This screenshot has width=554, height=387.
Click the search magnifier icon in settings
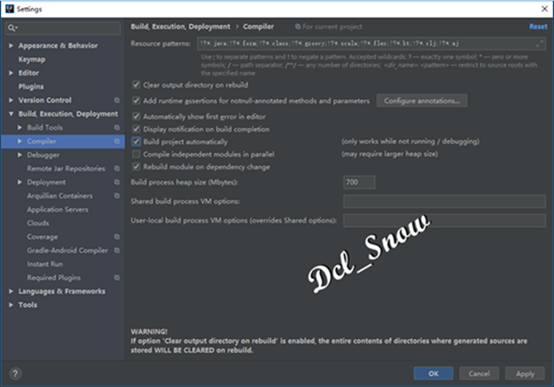coord(12,28)
